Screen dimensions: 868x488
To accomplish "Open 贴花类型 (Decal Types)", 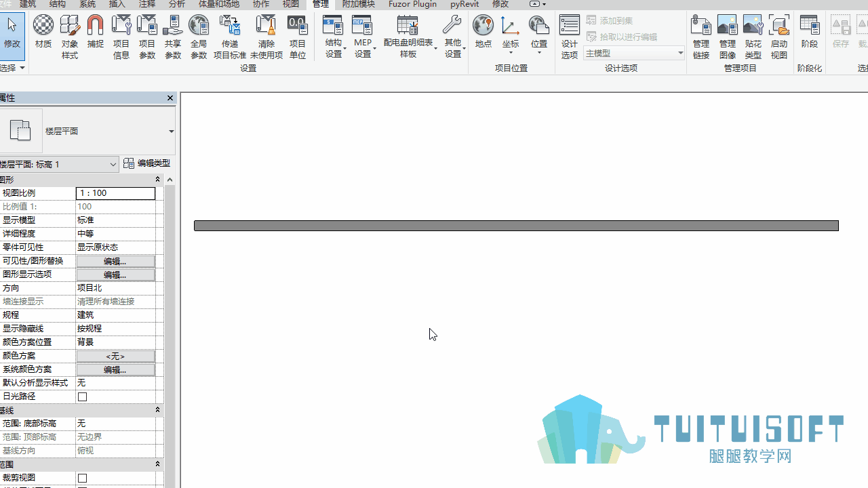I will click(753, 37).
